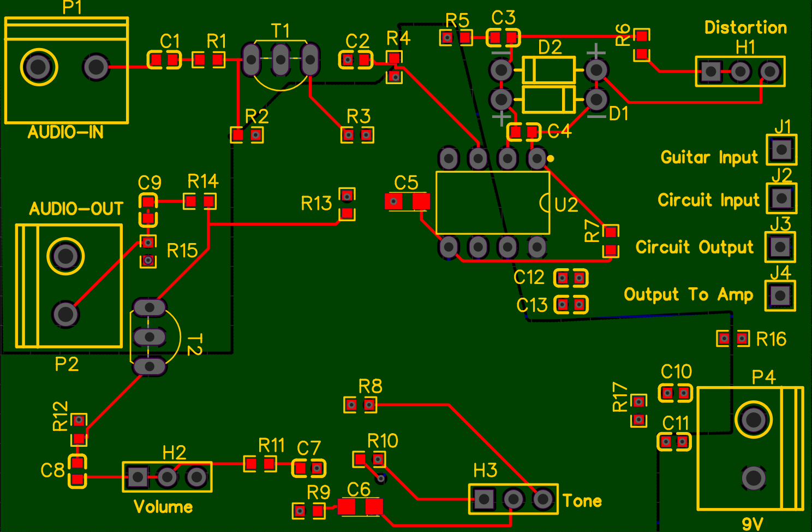Select the Tone header H3
The image size is (812, 532).
tap(514, 499)
